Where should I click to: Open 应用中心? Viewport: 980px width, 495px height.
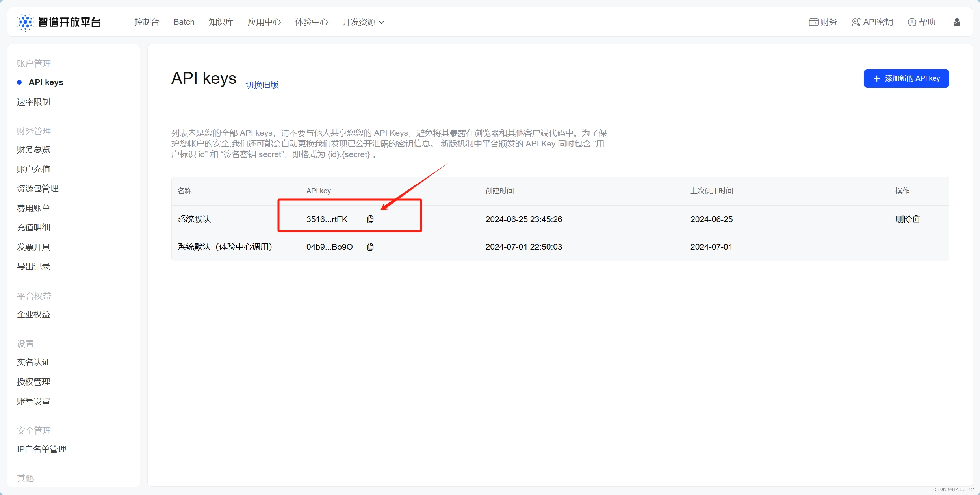coord(264,22)
